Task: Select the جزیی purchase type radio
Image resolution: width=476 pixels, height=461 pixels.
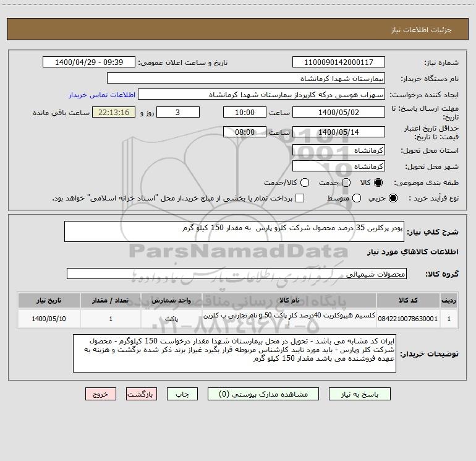Action: tap(393, 198)
